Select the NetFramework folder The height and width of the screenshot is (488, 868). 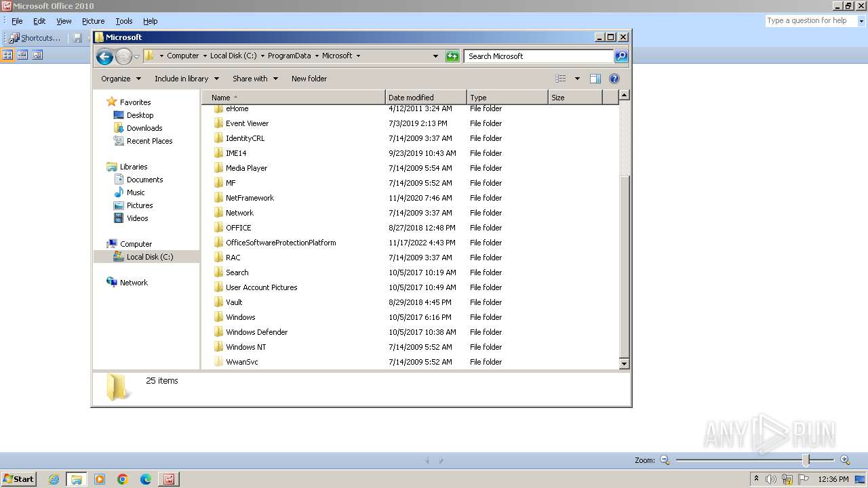(250, 198)
